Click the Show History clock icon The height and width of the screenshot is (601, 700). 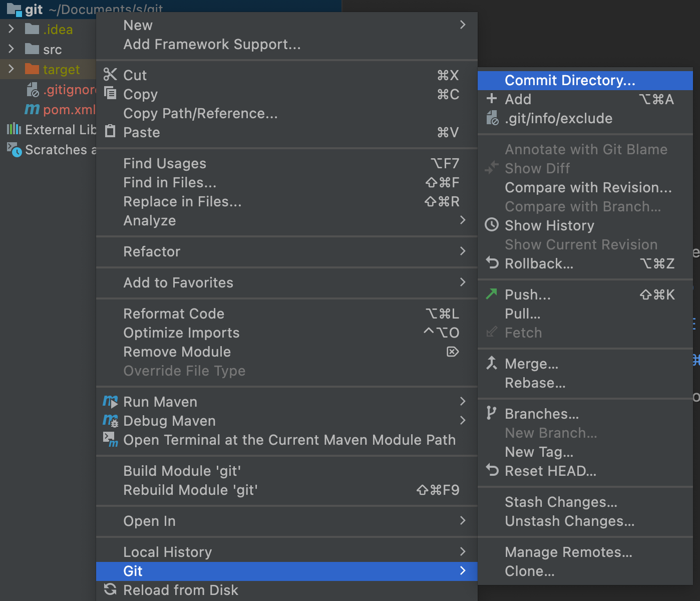492,225
